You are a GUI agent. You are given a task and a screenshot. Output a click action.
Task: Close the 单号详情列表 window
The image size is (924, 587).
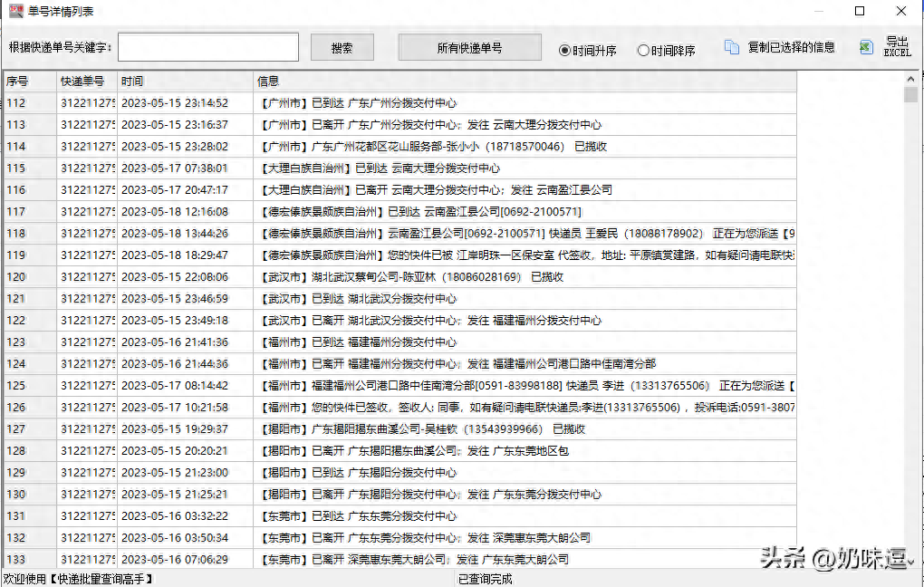(x=901, y=11)
